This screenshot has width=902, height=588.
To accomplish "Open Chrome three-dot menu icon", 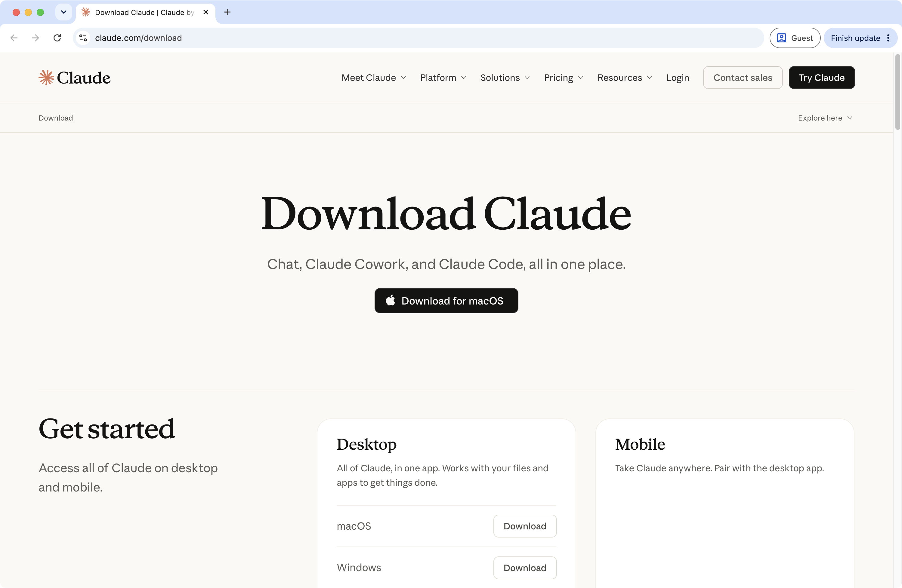I will coord(888,38).
